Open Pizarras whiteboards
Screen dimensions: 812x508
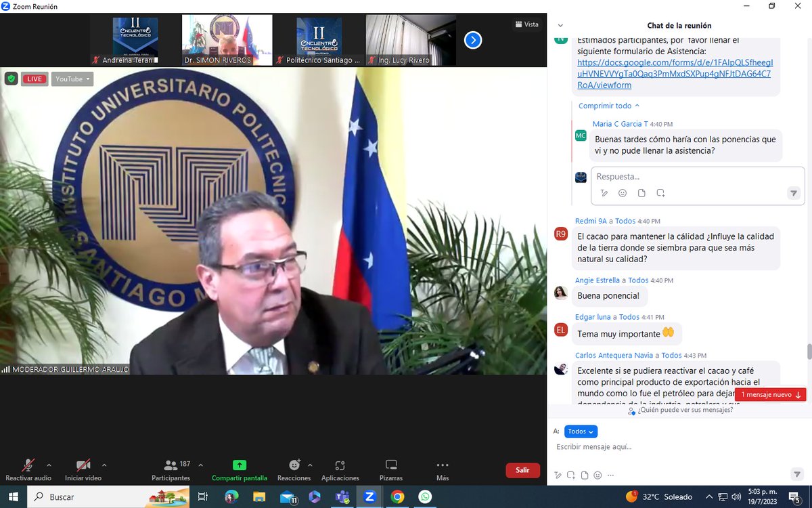(390, 469)
